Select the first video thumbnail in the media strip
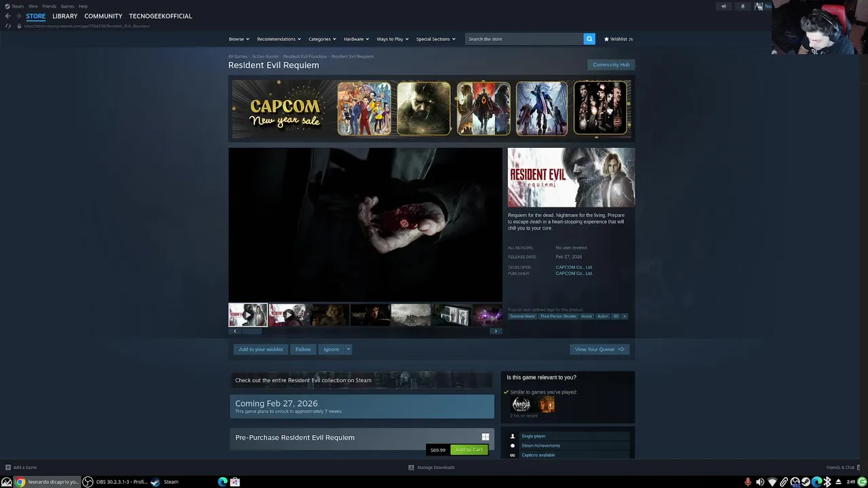The width and height of the screenshot is (868, 488). [248, 315]
